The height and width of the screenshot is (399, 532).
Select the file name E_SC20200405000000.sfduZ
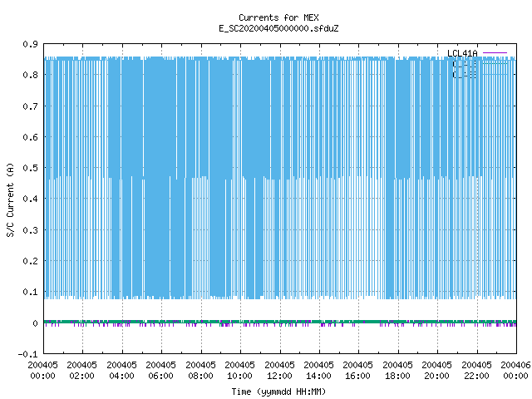coord(278,28)
